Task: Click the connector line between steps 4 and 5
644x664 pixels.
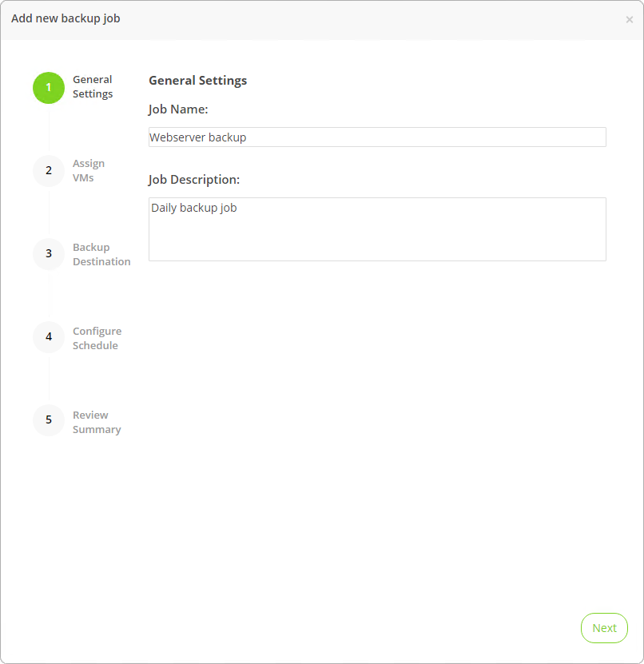Action: (x=49, y=379)
